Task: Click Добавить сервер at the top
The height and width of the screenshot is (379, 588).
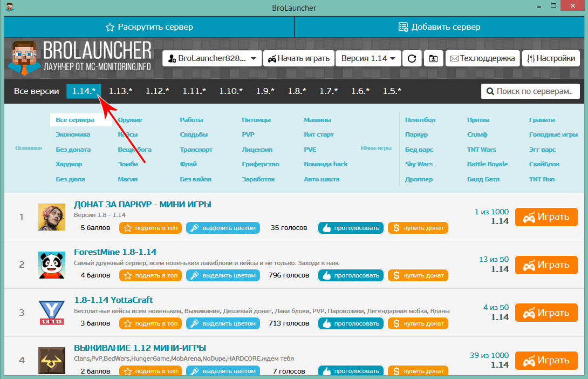Action: [x=440, y=27]
